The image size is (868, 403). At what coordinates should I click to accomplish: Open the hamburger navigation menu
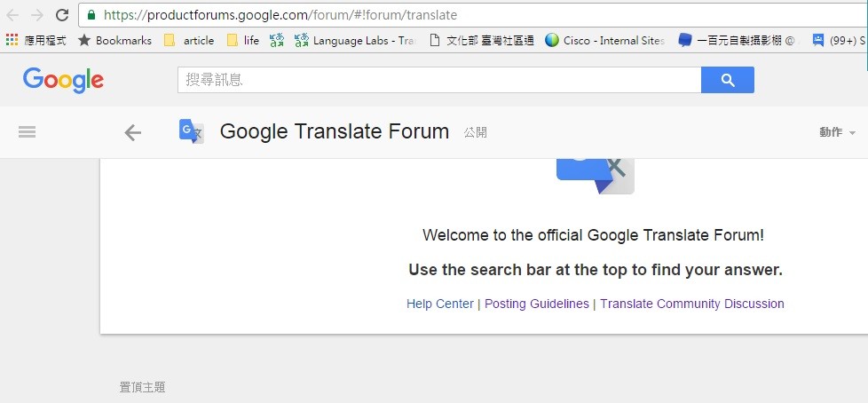28,131
